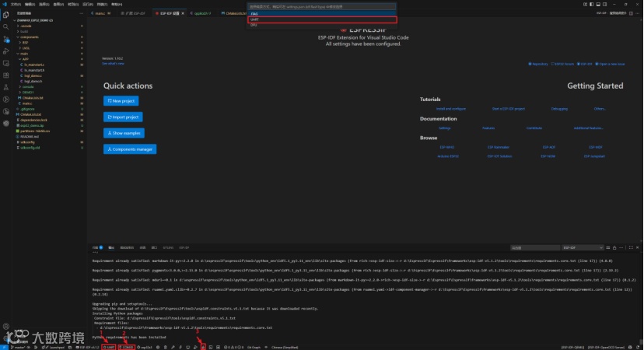This screenshot has height=350, width=644.
Task: Switch to the main.c editor tab
Action: coord(100,13)
